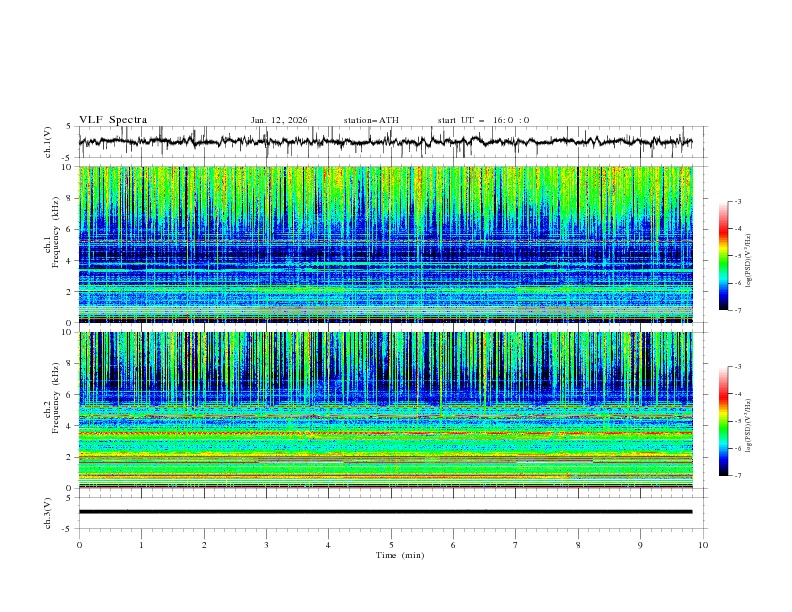The width and height of the screenshot is (792, 612).
Task: Click the 'Time (min)' axis title
Action: tap(400, 555)
